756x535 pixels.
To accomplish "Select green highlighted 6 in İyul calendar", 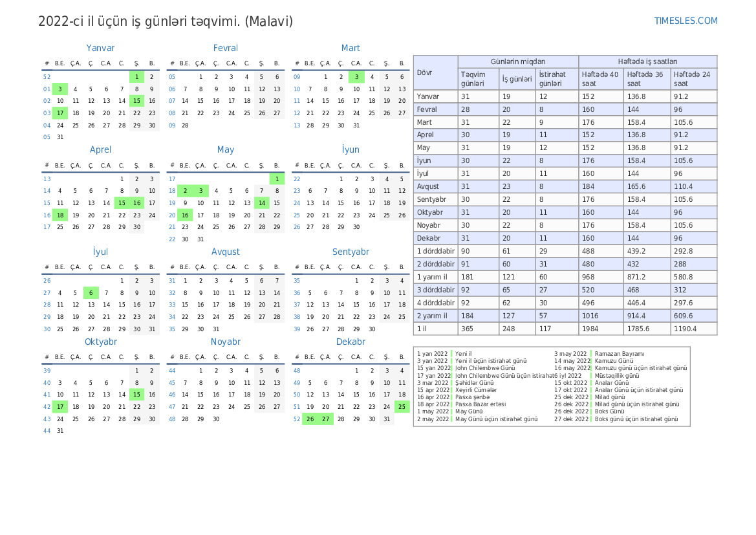I will click(91, 292).
